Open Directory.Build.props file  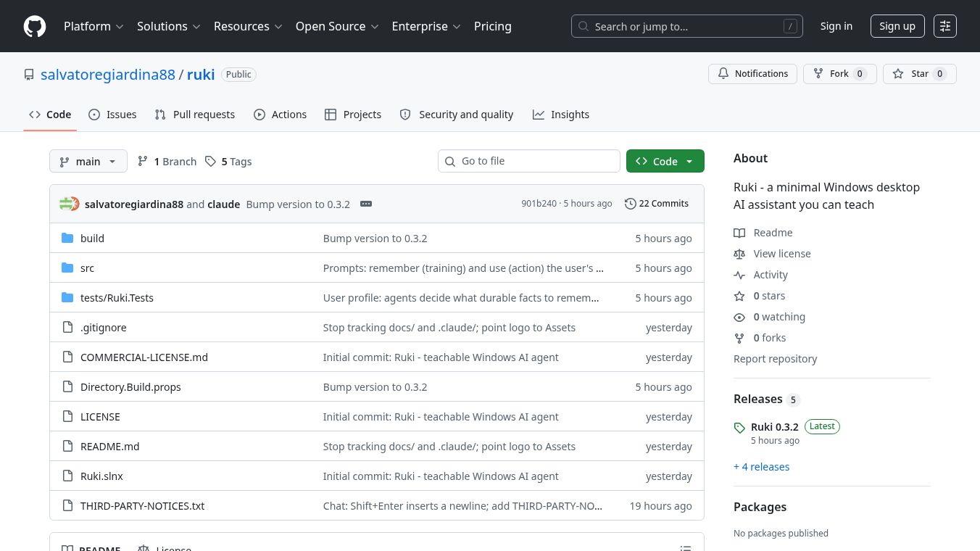[130, 387]
